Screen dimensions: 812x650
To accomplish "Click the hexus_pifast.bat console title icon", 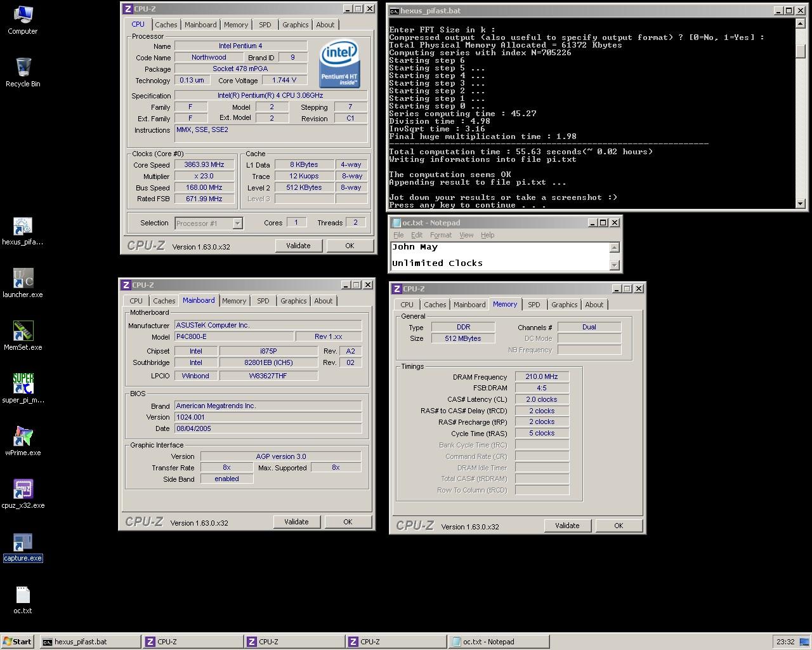I will pyautogui.click(x=394, y=11).
